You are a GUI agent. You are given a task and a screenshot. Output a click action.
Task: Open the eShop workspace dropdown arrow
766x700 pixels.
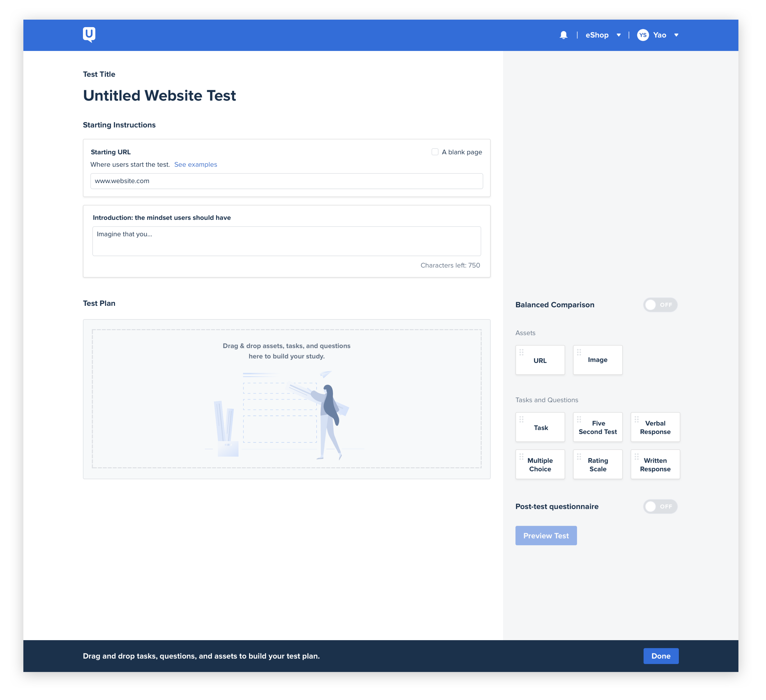619,35
